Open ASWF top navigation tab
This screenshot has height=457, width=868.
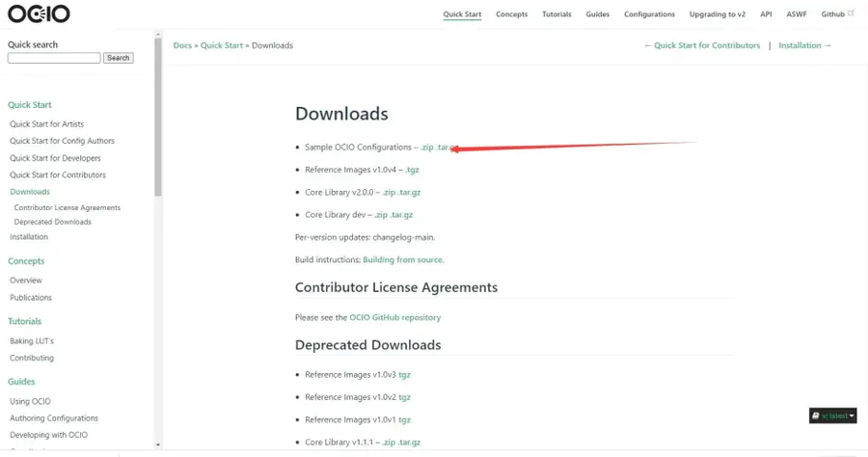[797, 14]
